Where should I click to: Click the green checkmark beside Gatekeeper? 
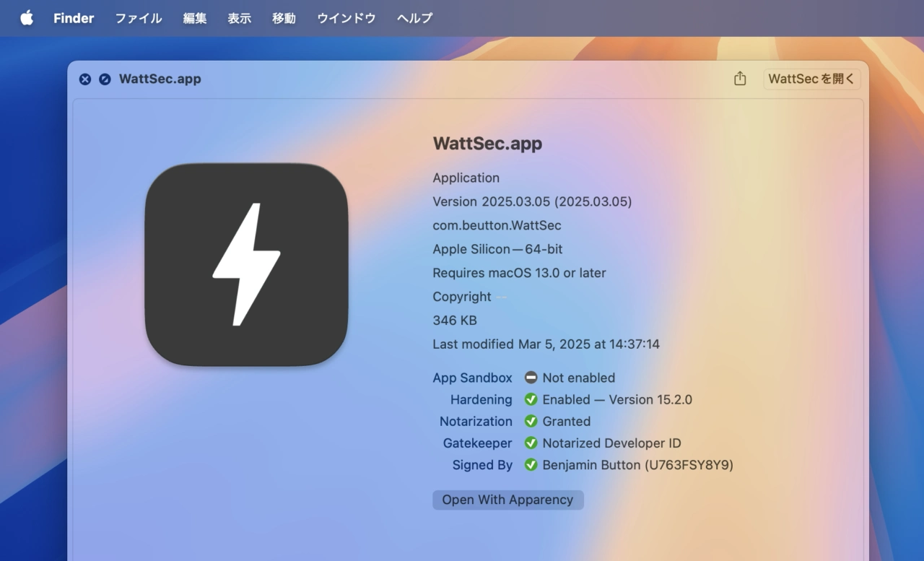531,443
